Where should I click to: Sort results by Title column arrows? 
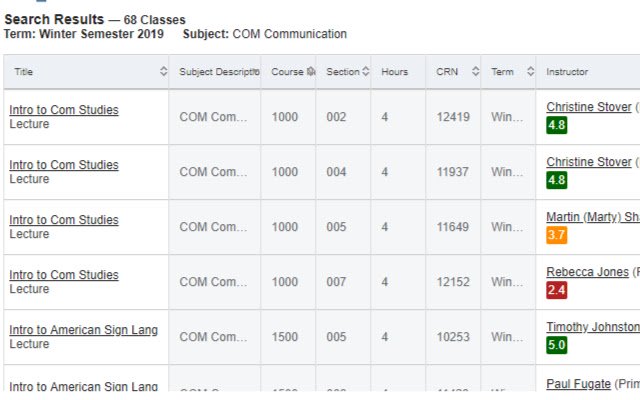pos(163,71)
